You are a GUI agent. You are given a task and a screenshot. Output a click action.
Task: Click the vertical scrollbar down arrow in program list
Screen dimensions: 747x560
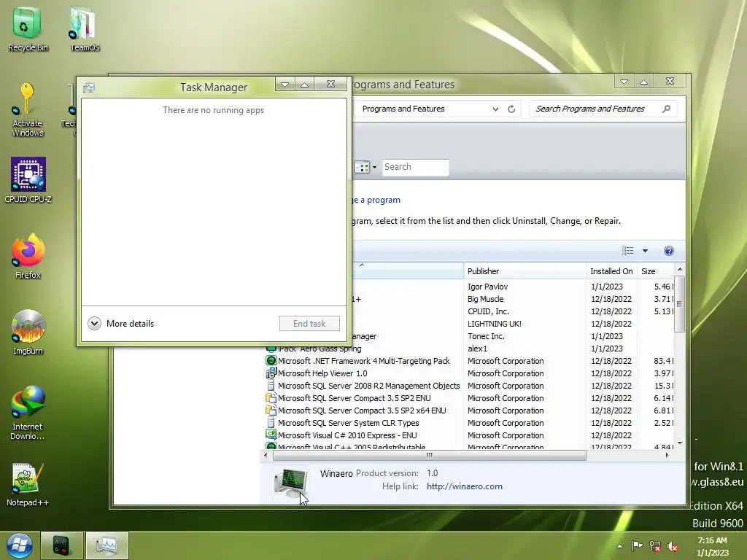click(680, 443)
